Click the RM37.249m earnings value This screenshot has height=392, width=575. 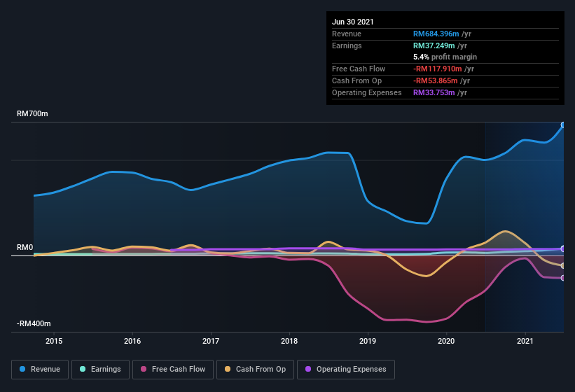(434, 45)
